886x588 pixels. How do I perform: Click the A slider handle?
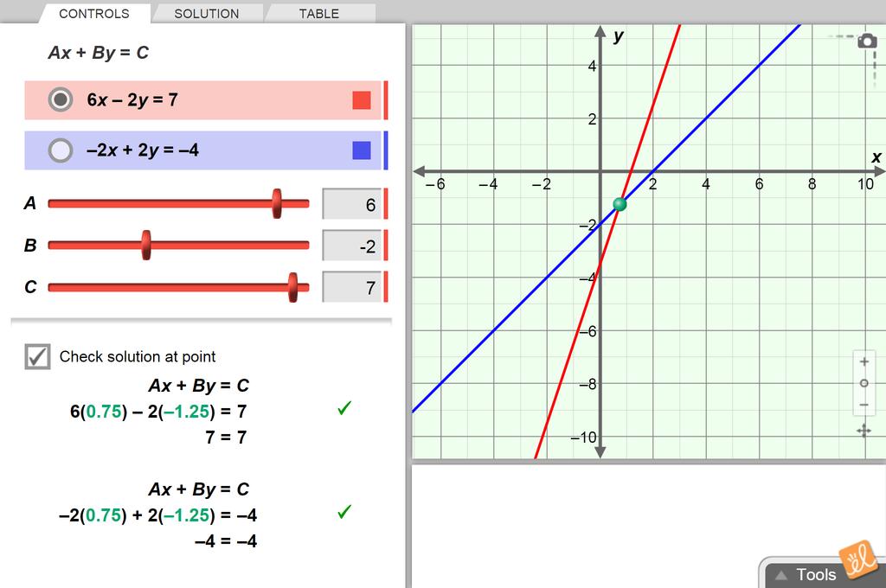coord(276,203)
